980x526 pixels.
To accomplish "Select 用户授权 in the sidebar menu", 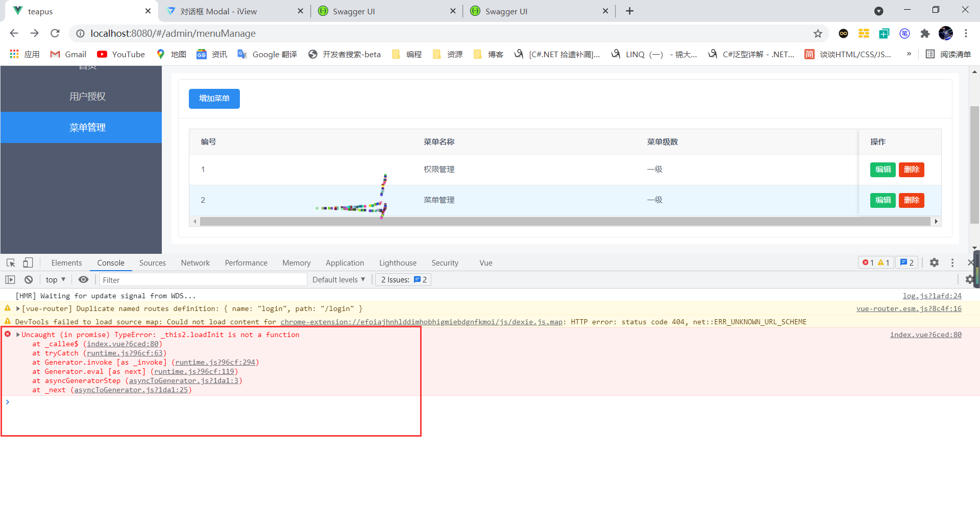I will (87, 97).
